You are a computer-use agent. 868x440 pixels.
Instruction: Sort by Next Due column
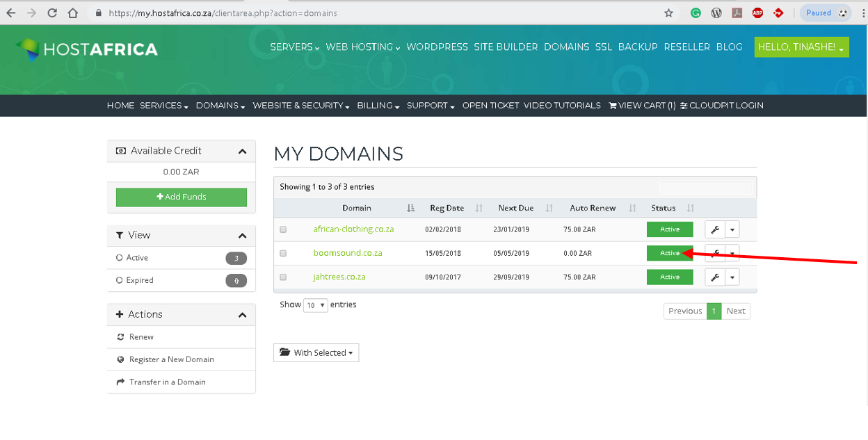pos(549,208)
